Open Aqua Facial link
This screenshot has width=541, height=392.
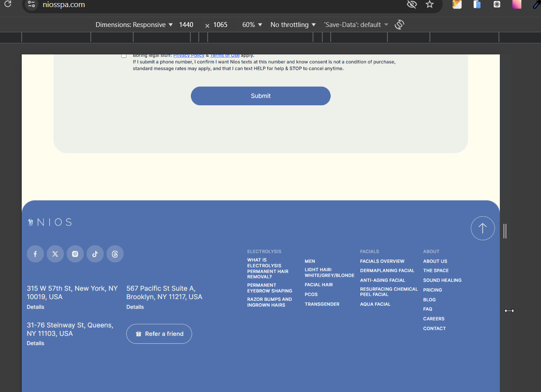coord(375,304)
